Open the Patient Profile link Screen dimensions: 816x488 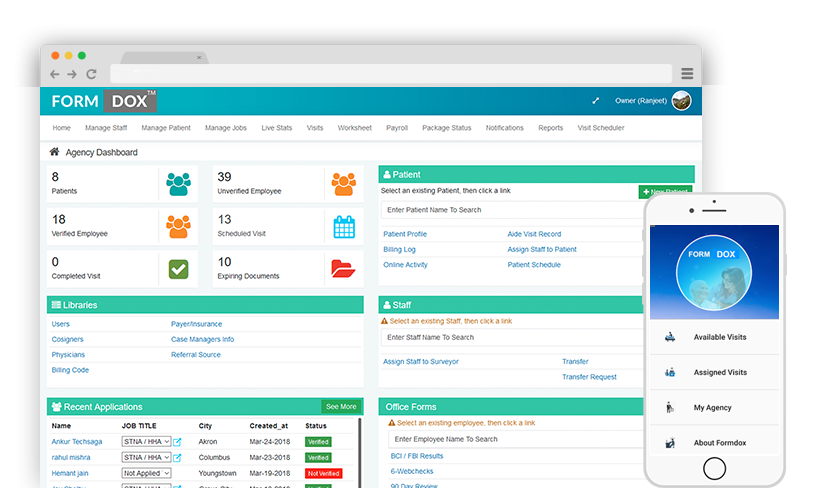pos(405,234)
